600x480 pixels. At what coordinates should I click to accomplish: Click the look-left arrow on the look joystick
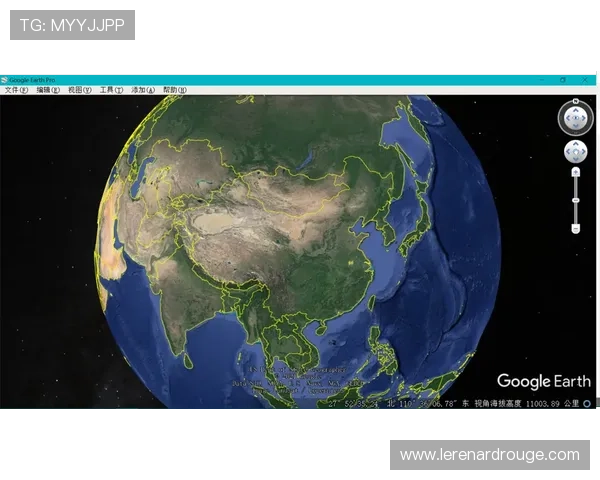click(566, 118)
